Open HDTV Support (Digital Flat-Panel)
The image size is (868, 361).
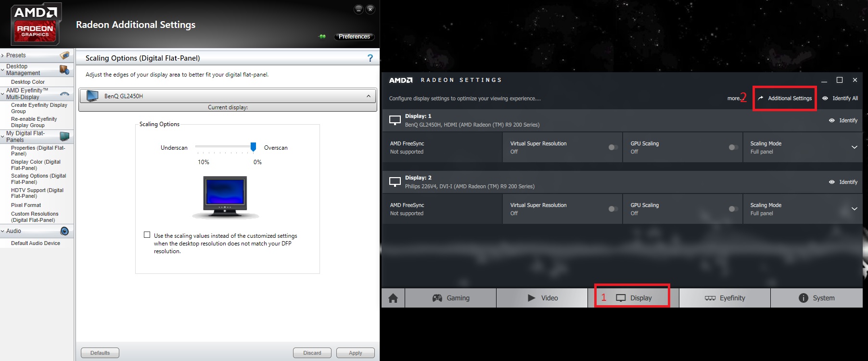coord(37,193)
